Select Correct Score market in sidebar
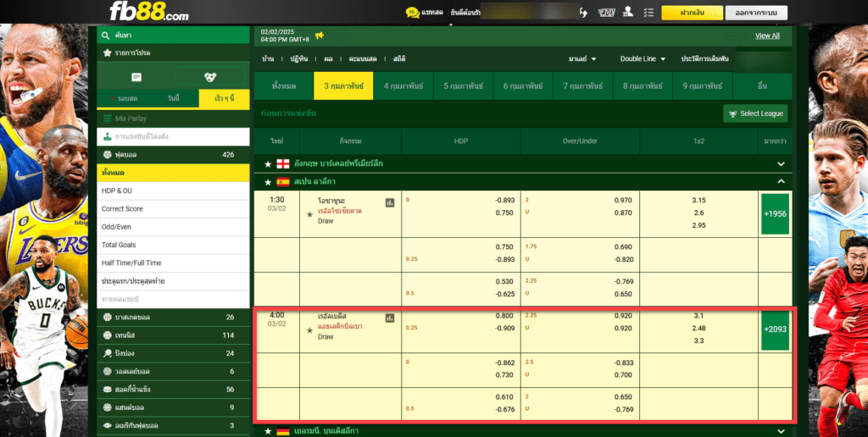This screenshot has width=868, height=437. [x=173, y=209]
